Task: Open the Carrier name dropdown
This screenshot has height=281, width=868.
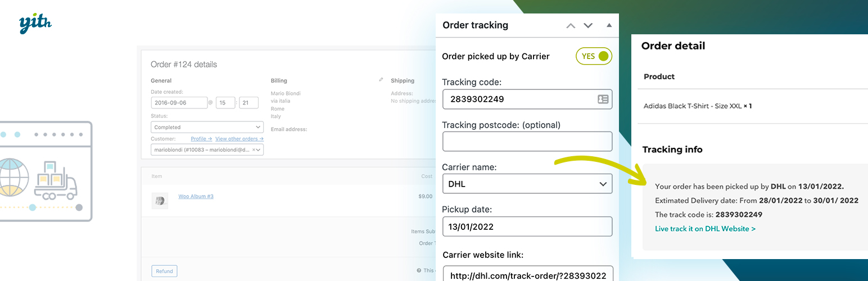Action: coord(527,184)
